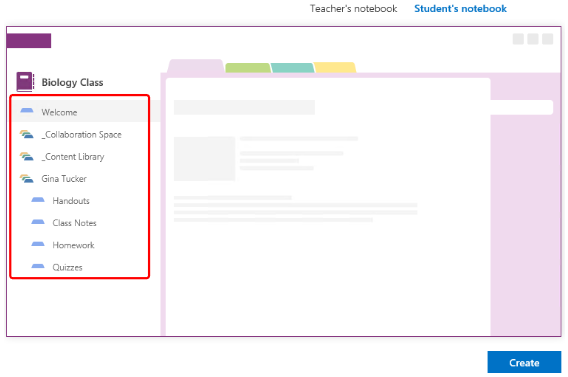
Task: Select the yellow section tab
Action: pos(335,68)
